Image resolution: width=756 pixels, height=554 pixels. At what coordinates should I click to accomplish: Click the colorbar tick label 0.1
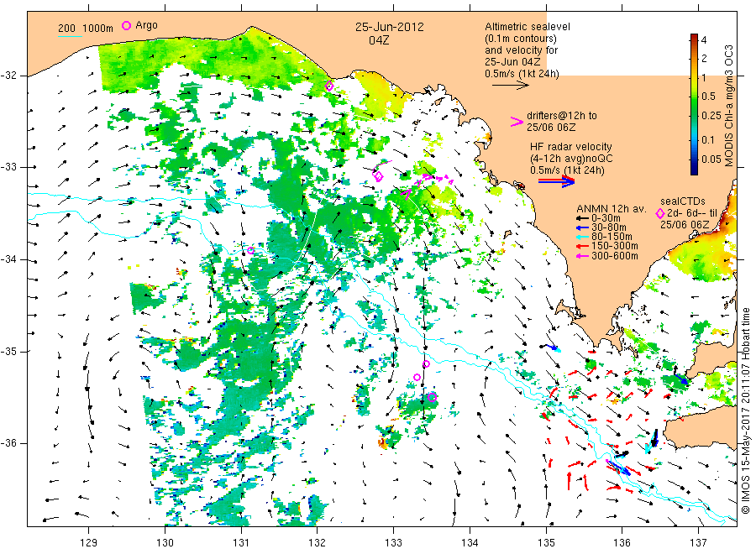(708, 139)
